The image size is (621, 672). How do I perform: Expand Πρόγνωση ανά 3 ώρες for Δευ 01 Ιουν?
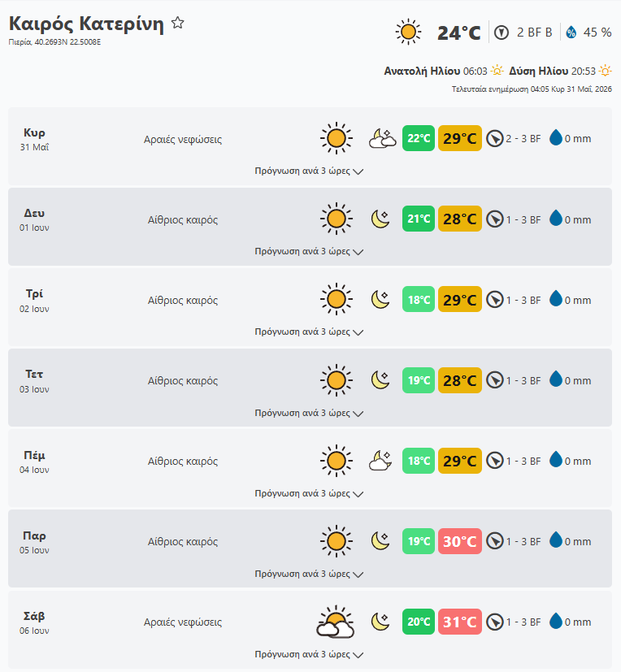coord(309,252)
